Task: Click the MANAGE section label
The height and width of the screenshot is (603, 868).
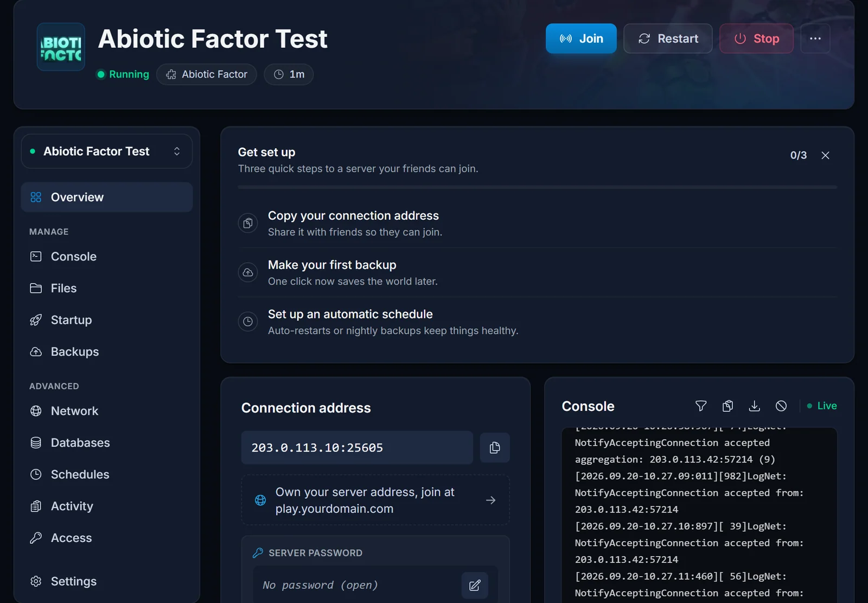Action: coord(49,232)
